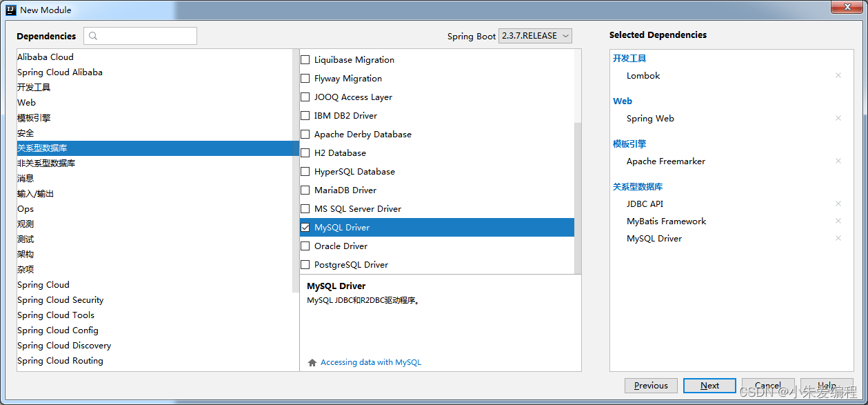Remove MyBatis Framework via its X icon

(838, 221)
